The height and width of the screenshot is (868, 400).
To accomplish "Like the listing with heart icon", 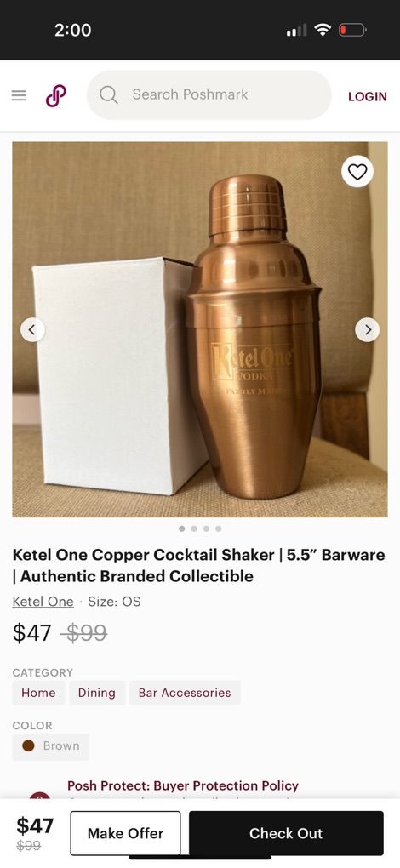I will coord(357,172).
